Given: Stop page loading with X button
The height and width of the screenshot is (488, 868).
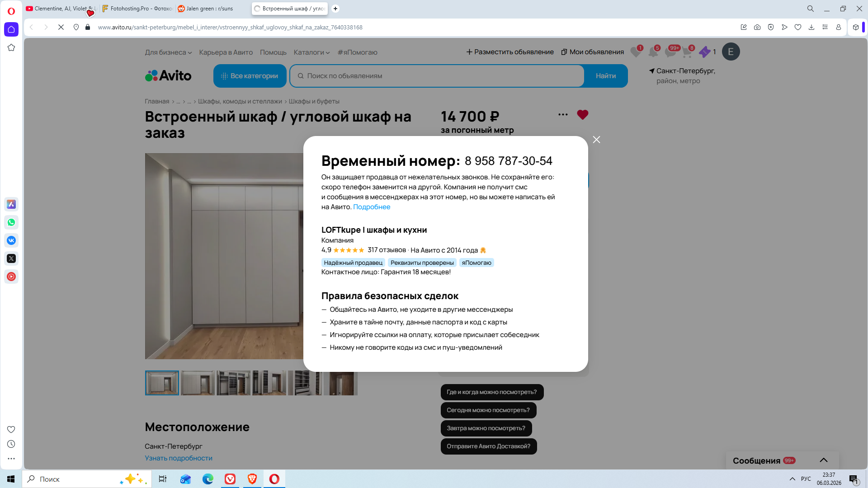Looking at the screenshot, I should coord(61,27).
